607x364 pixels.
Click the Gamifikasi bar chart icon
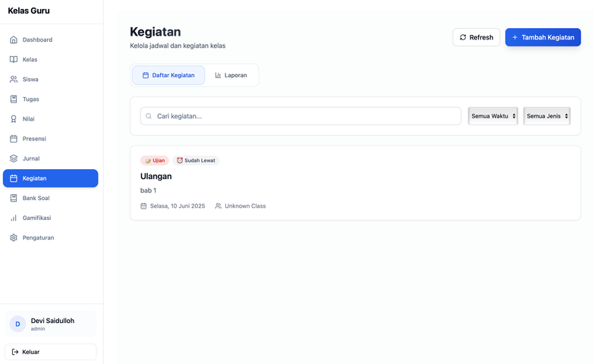14,218
